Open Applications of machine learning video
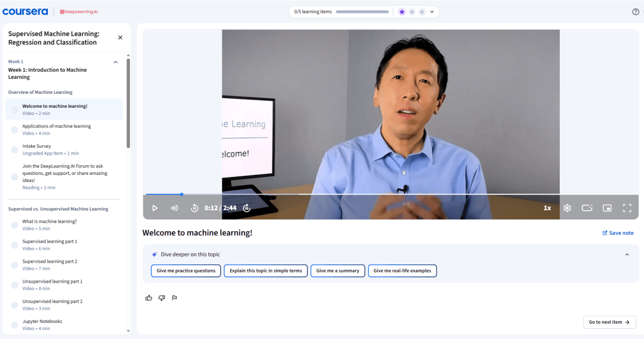644x339 pixels. [64, 129]
